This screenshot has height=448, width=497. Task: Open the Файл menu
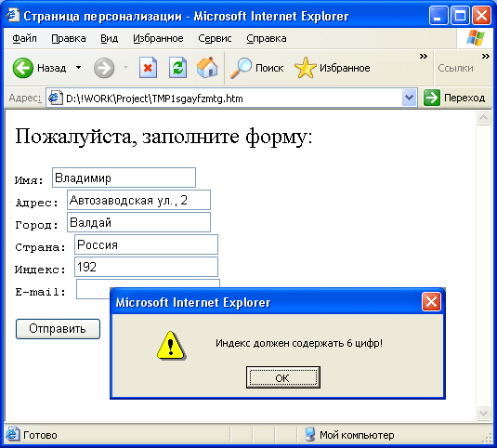pyautogui.click(x=24, y=38)
